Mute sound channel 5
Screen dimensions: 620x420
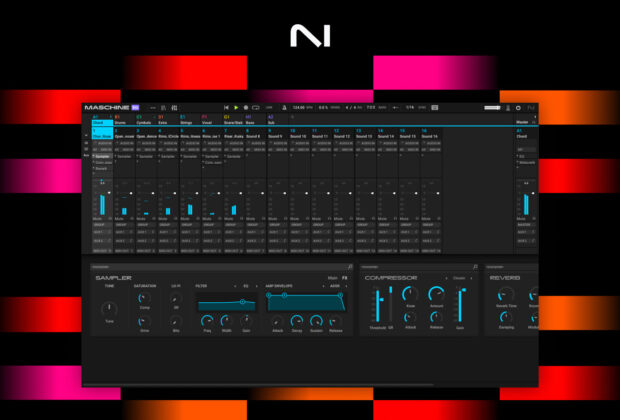pyautogui.click(x=185, y=219)
